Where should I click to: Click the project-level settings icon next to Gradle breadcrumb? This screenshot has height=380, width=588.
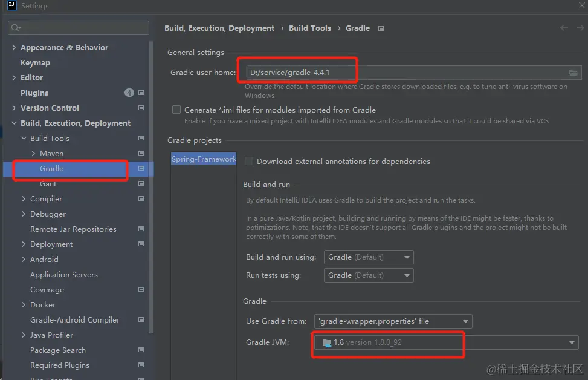click(381, 28)
